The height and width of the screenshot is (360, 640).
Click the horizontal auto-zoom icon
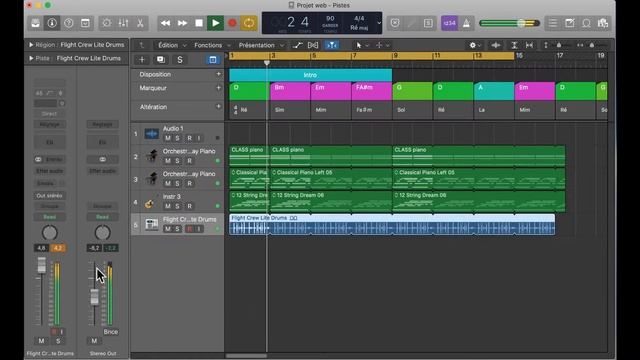point(529,45)
